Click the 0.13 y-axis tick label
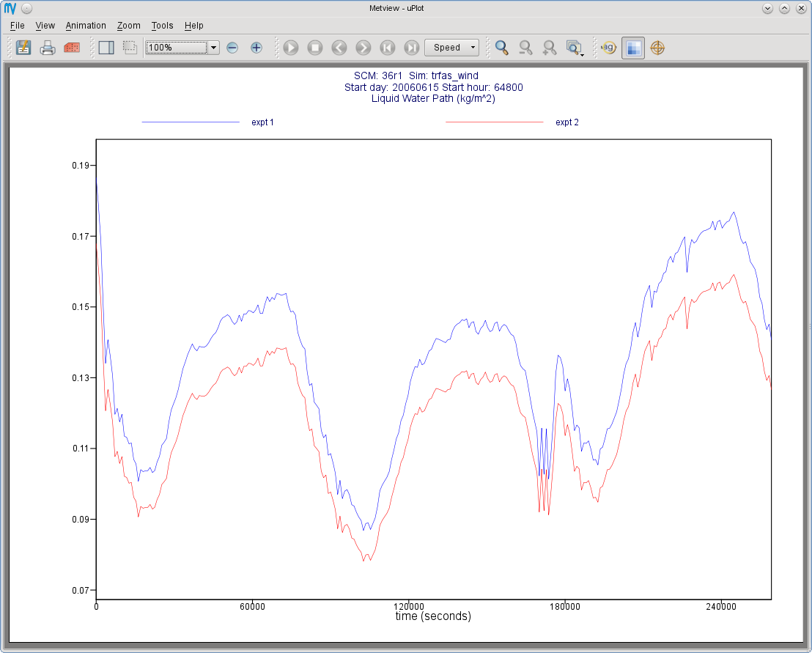This screenshot has height=653, width=812. (81, 378)
